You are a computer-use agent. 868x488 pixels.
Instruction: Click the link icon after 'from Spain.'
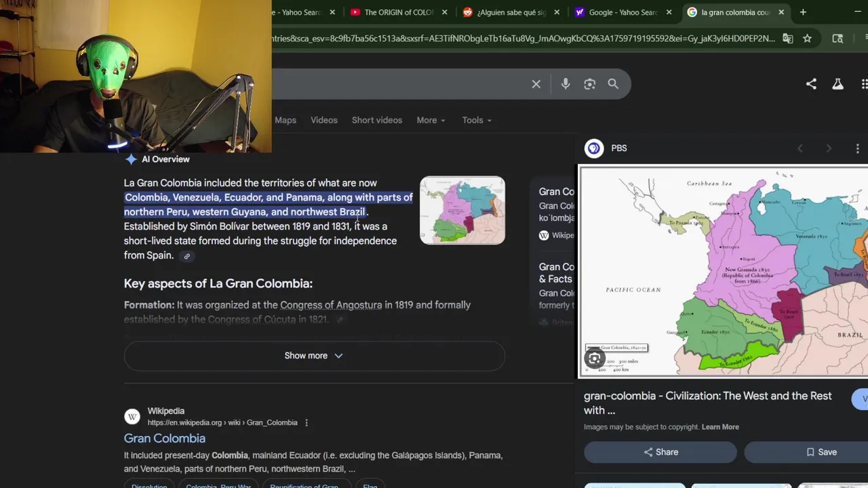tap(186, 256)
